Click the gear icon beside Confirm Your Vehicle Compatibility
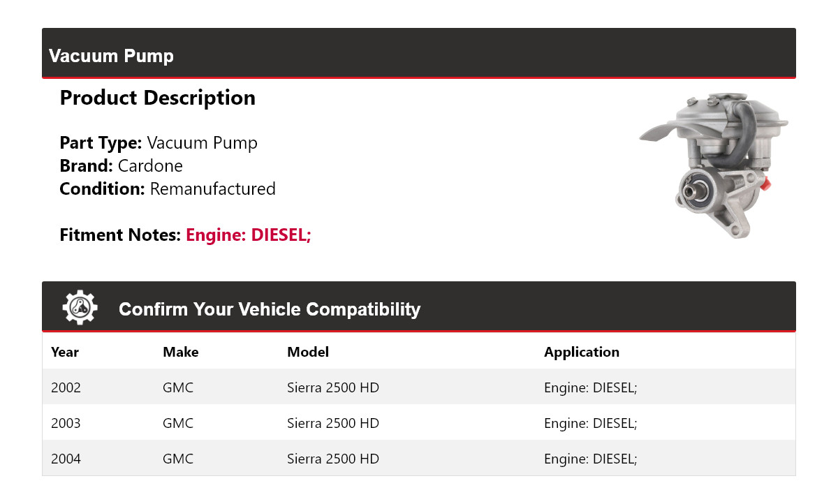 [80, 308]
